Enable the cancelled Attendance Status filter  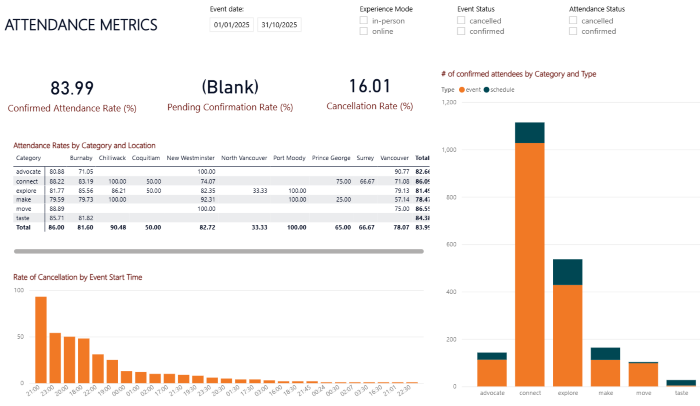coord(573,21)
